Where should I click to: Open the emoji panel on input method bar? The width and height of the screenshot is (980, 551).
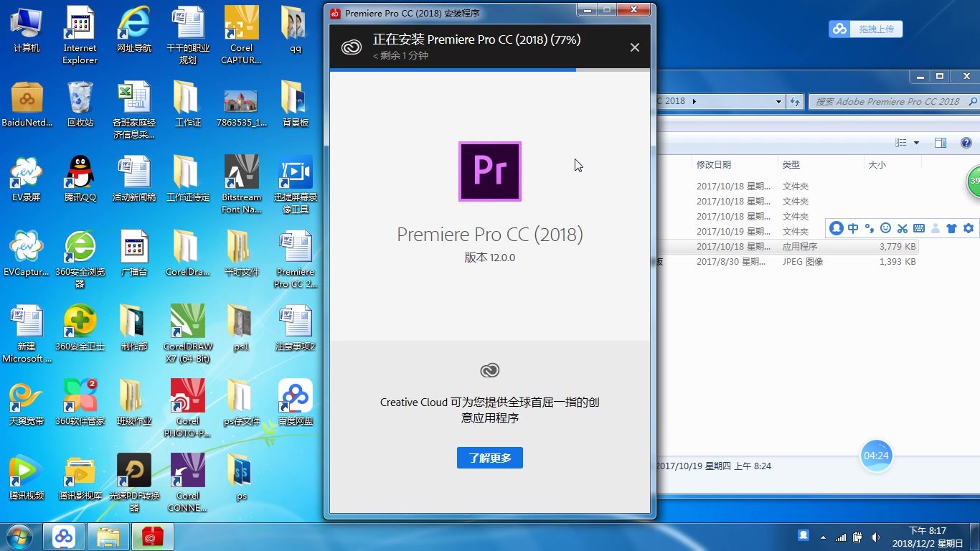point(885,227)
